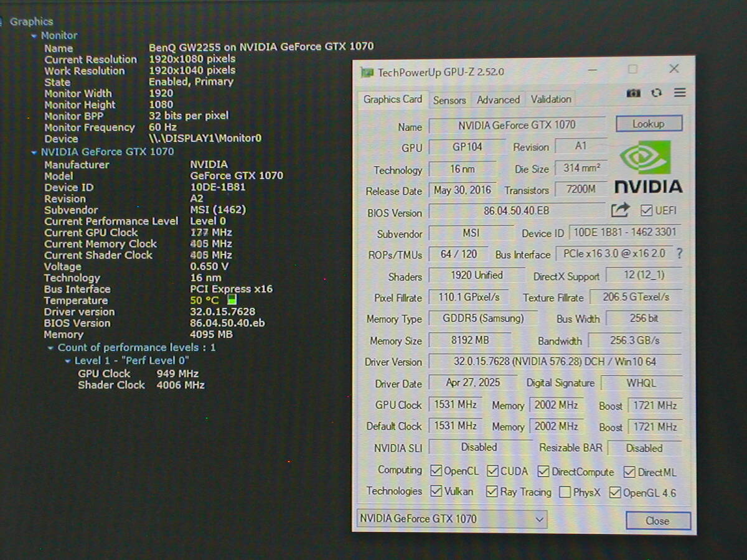Click the GP104 GPU field
Image resolution: width=747 pixels, height=560 pixels.
tap(467, 147)
